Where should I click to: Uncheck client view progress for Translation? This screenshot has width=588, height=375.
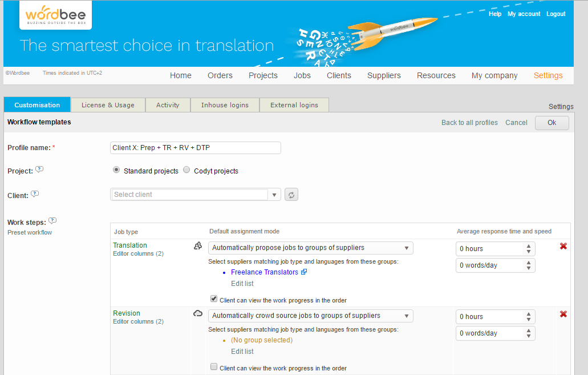click(214, 299)
